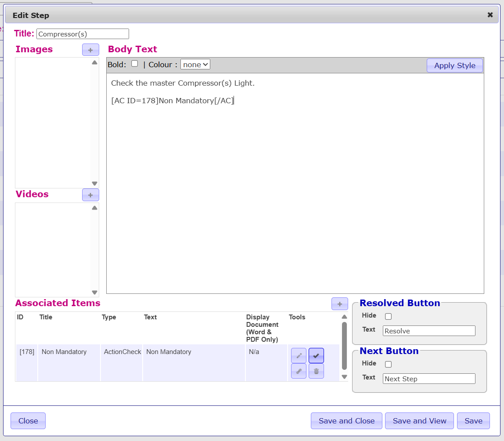Viewport: 504px width, 441px height.
Task: Click the plus button to add an image
Action: point(90,50)
